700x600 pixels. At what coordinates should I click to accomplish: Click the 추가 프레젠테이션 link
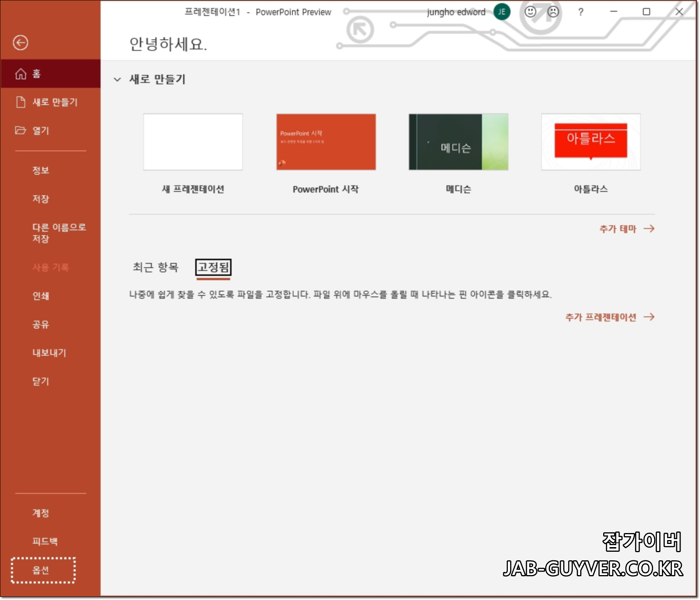click(610, 317)
